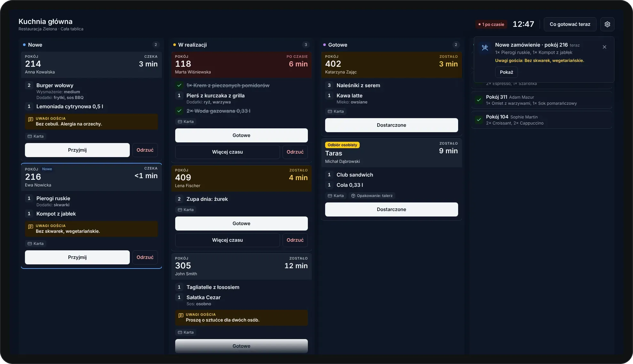Click Pokaż in the new order notification
This screenshot has width=633, height=364.
(x=506, y=72)
